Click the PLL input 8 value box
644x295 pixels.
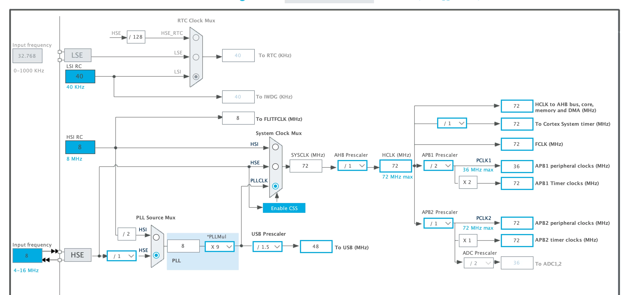pos(183,246)
